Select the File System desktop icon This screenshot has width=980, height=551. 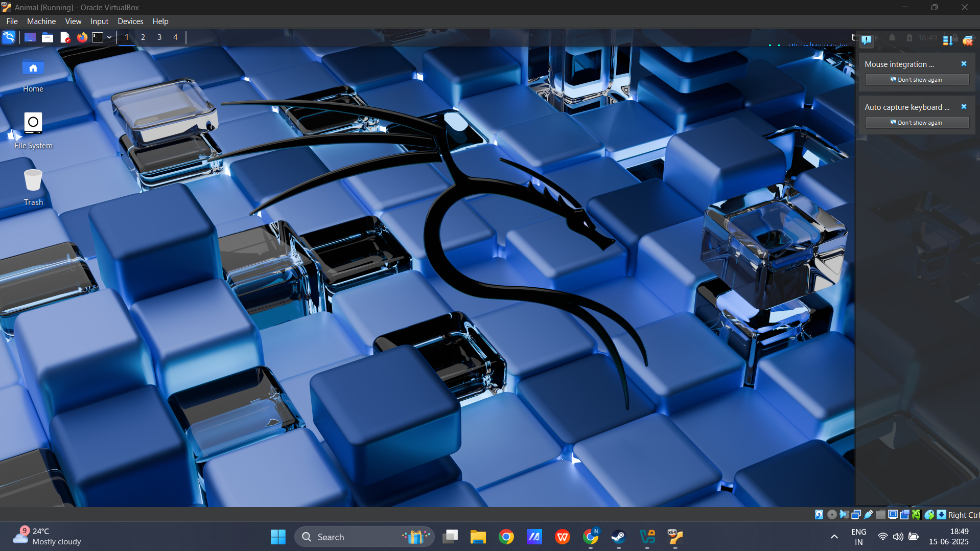33,130
